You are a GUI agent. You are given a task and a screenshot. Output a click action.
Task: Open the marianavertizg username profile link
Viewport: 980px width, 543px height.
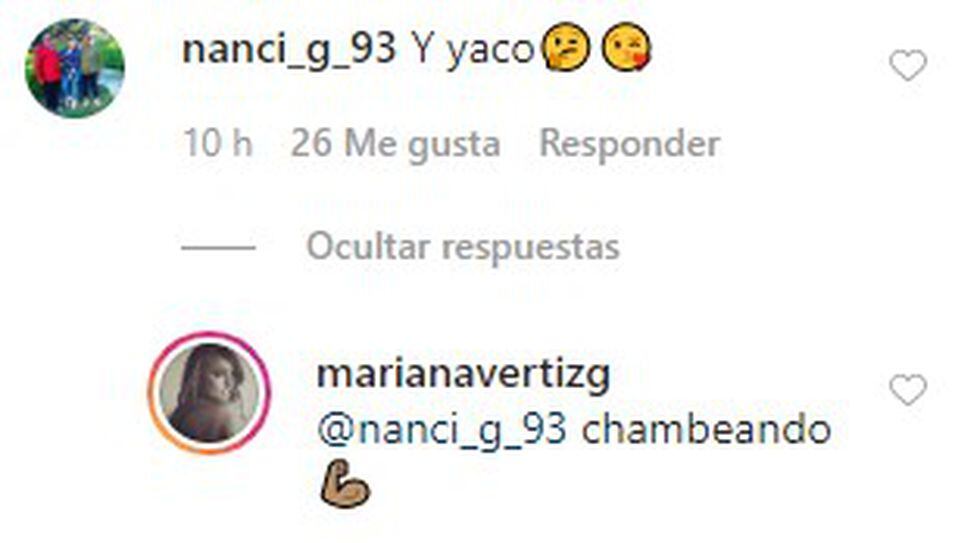463,376
